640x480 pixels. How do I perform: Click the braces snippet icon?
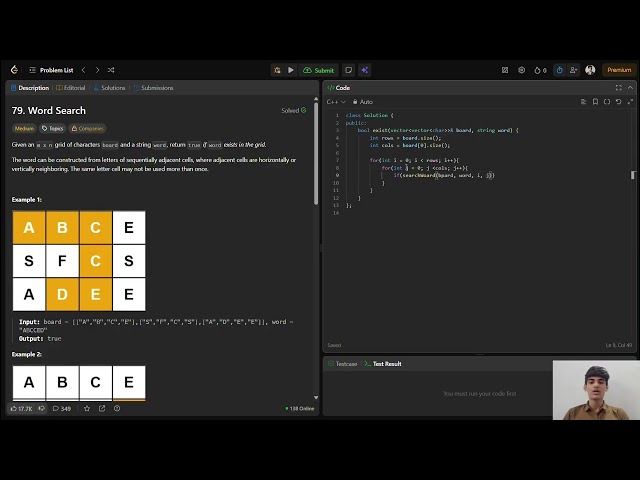tap(607, 102)
